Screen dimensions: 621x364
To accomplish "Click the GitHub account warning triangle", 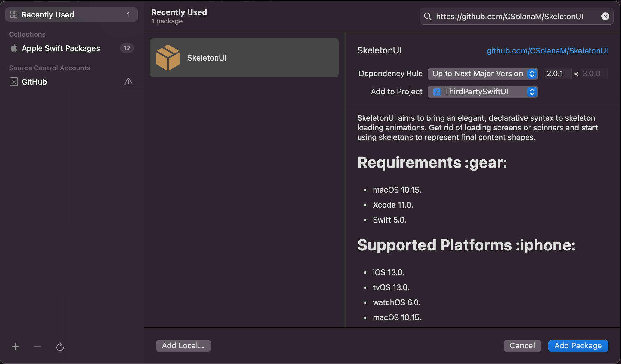I will coord(128,82).
